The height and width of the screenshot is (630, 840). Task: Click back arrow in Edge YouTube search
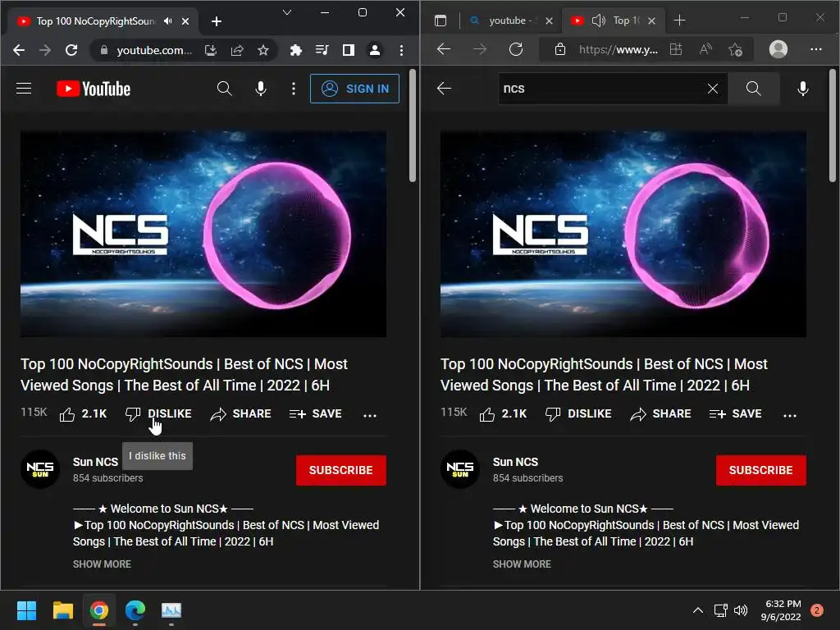coord(444,89)
